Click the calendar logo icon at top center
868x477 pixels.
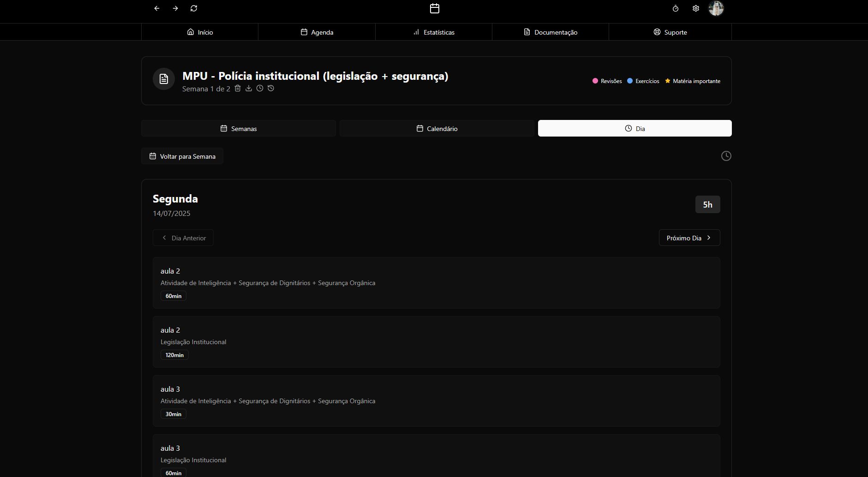tap(435, 8)
